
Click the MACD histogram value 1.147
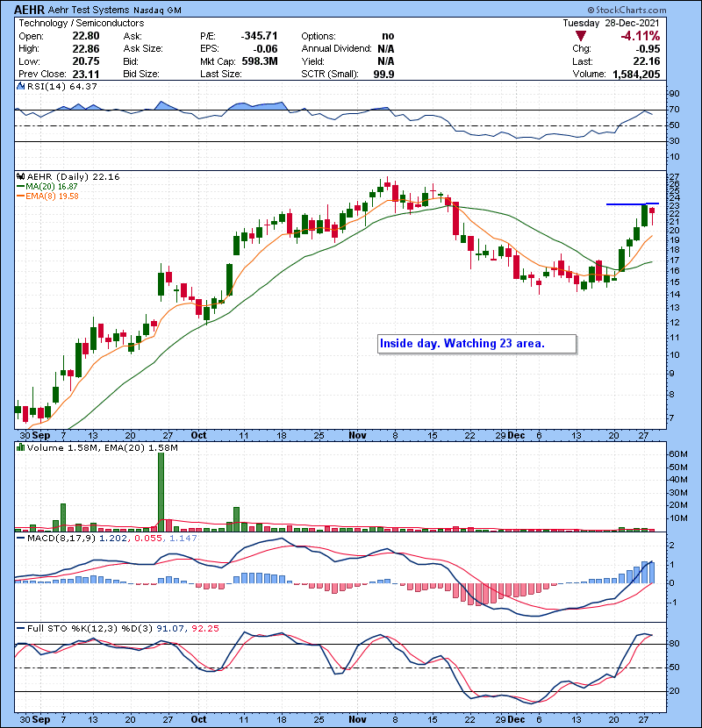183,538
